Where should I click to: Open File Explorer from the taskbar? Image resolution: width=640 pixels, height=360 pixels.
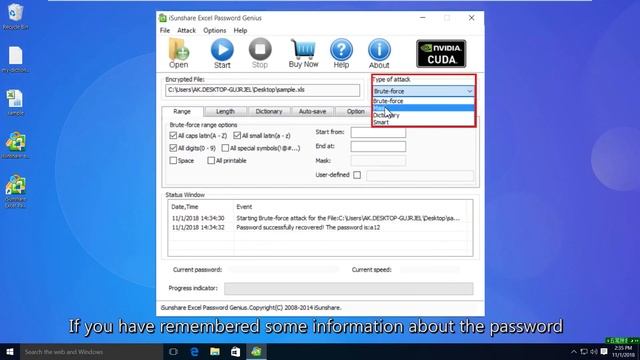coord(215,351)
